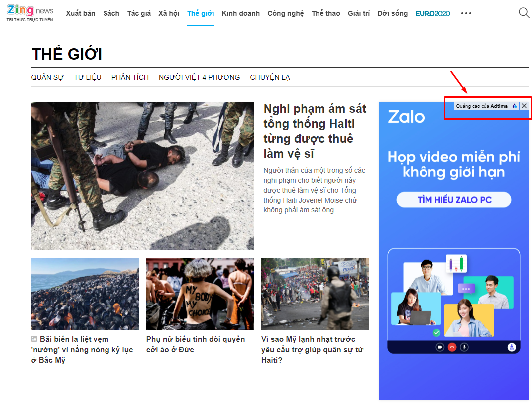Select the QUÂN SỰ subcategory

pos(47,77)
